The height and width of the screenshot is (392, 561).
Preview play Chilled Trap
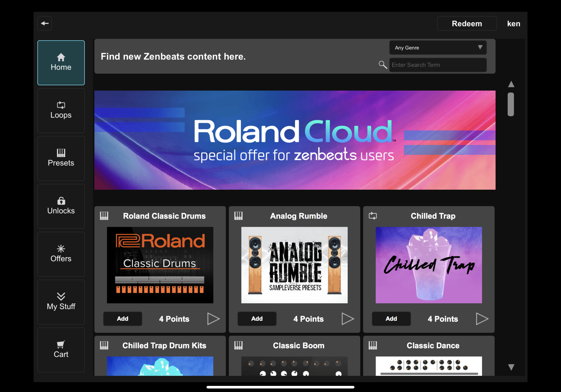[482, 319]
